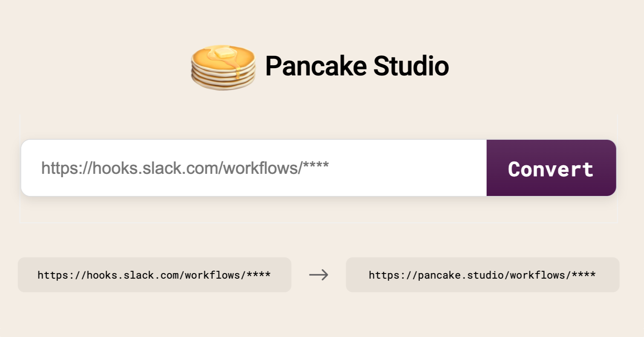Select the pancake emoji above the title
The image size is (644, 337).
[222, 66]
